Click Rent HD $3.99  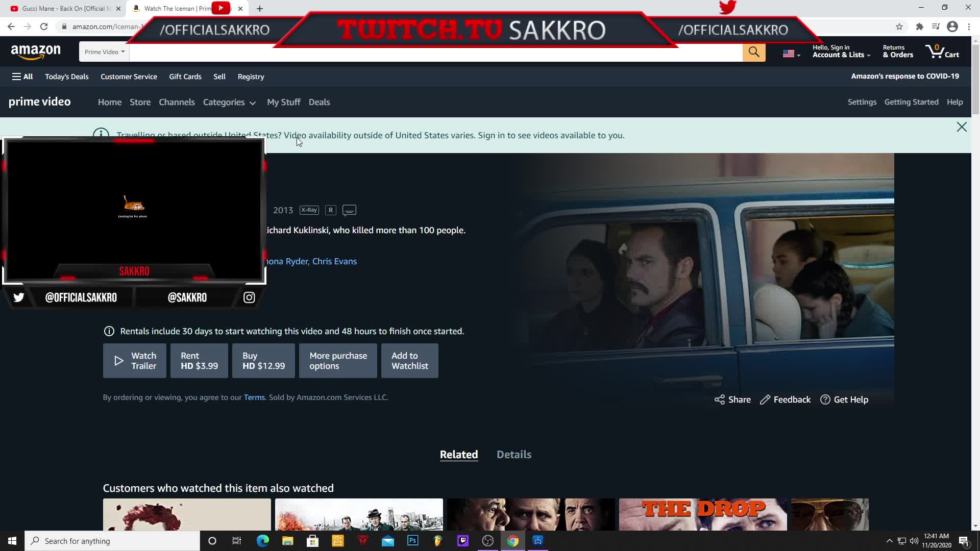(x=199, y=361)
